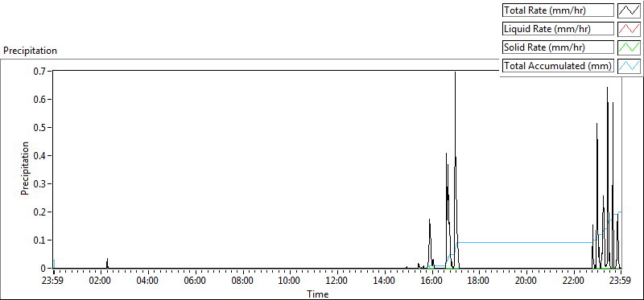The image size is (644, 300).
Task: Click the small rate spike after 02:00
Action: 107,263
